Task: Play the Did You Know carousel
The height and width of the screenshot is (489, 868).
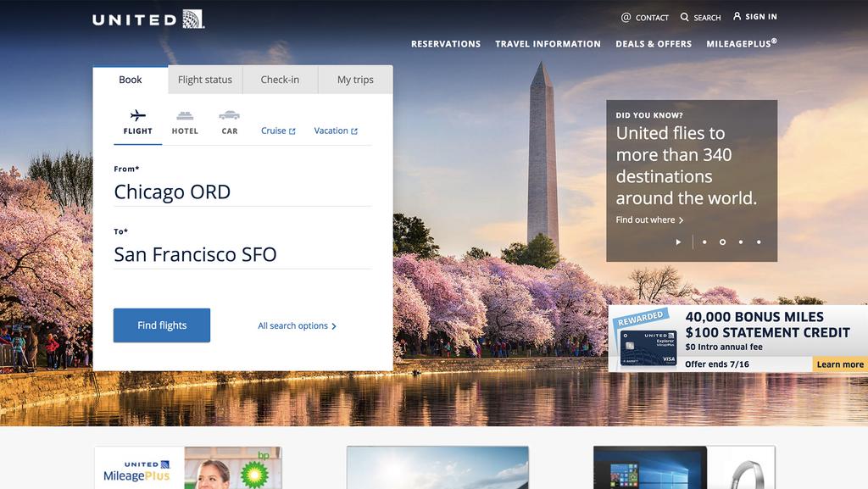Action: pyautogui.click(x=678, y=242)
